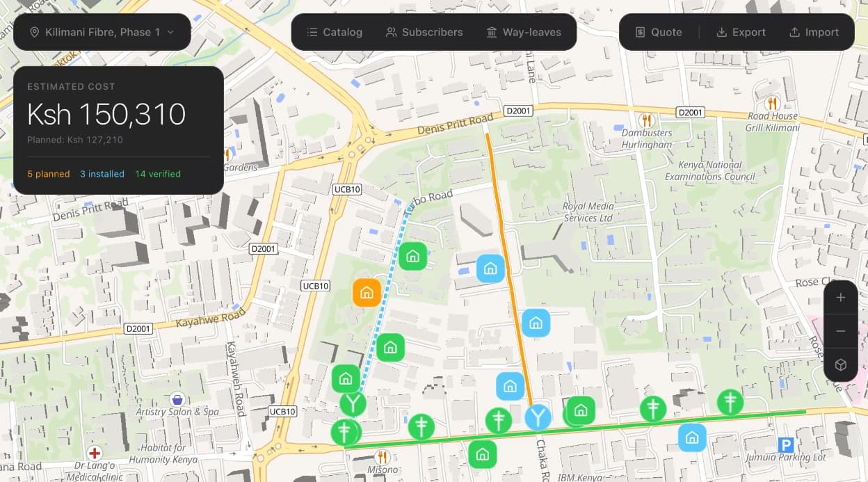Screen dimensions: 868x482
Task: Toggle the 3D cube map view
Action: (841, 364)
